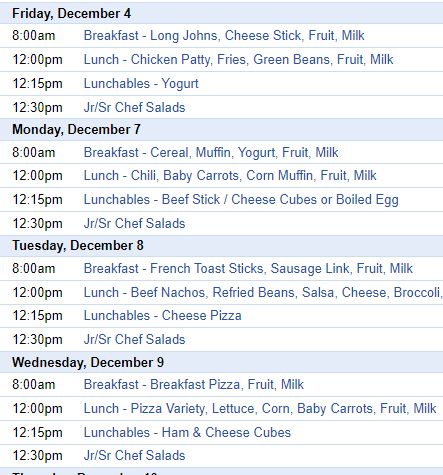The height and width of the screenshot is (475, 443).
Task: Open Lunch - Chili, Baby Carrots event
Action: [x=230, y=176]
